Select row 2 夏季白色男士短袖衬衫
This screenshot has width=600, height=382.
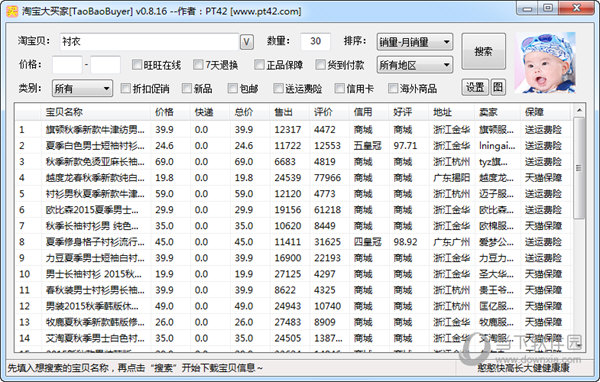click(294, 146)
